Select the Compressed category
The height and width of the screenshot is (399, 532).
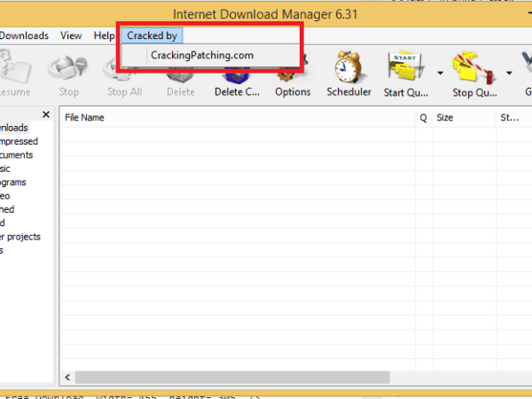19,142
